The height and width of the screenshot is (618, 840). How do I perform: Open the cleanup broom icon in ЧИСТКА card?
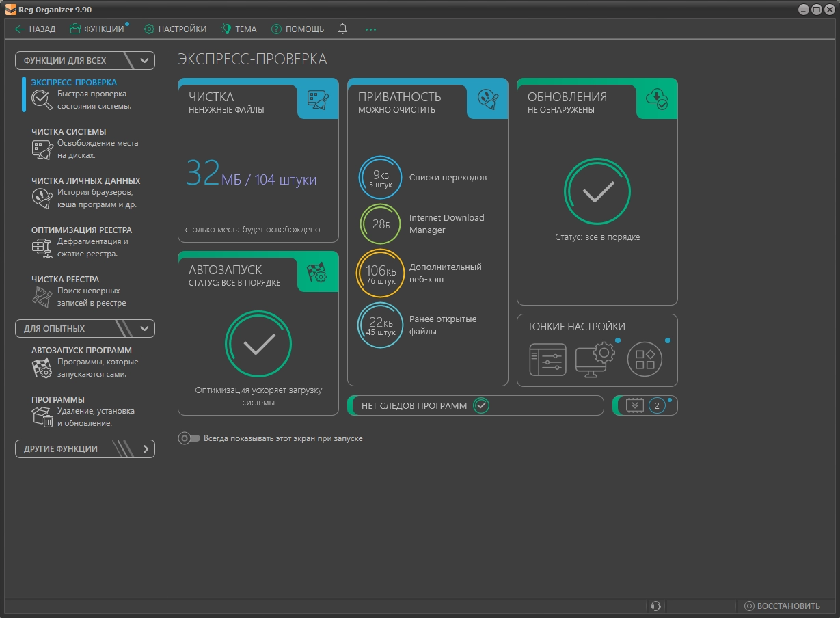click(318, 101)
